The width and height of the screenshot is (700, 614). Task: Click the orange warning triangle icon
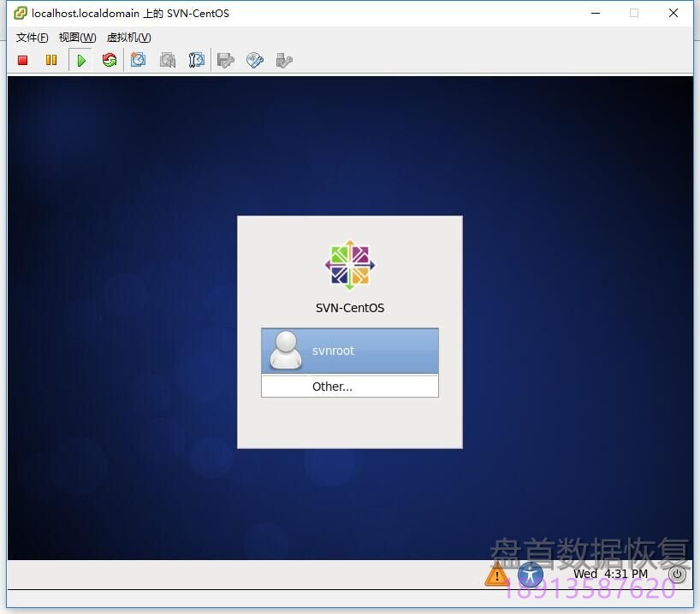point(496,574)
